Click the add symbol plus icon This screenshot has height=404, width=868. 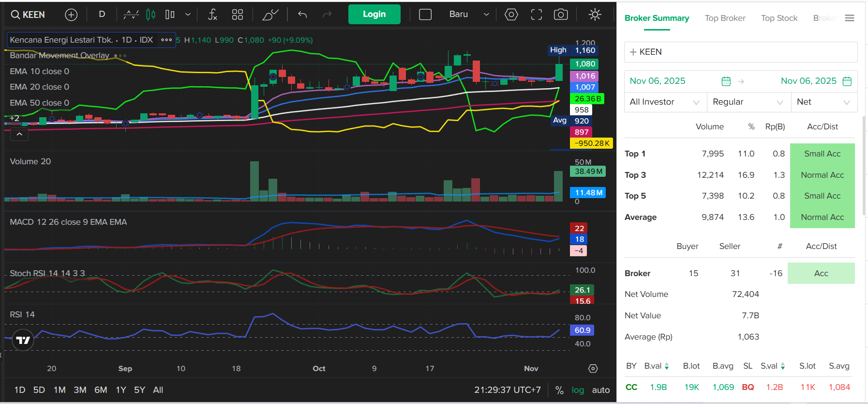tap(71, 15)
